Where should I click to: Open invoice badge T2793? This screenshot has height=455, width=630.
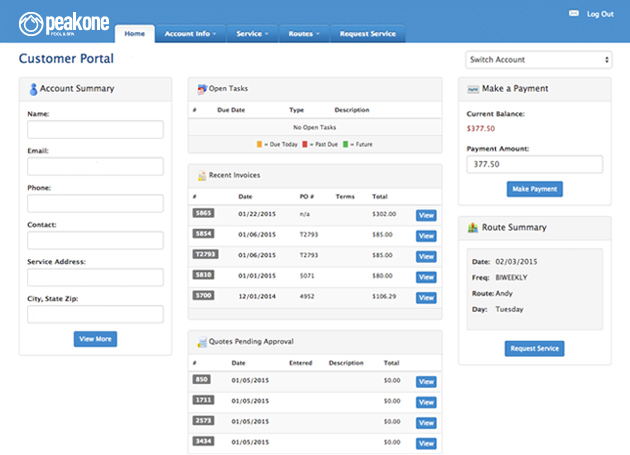[205, 254]
